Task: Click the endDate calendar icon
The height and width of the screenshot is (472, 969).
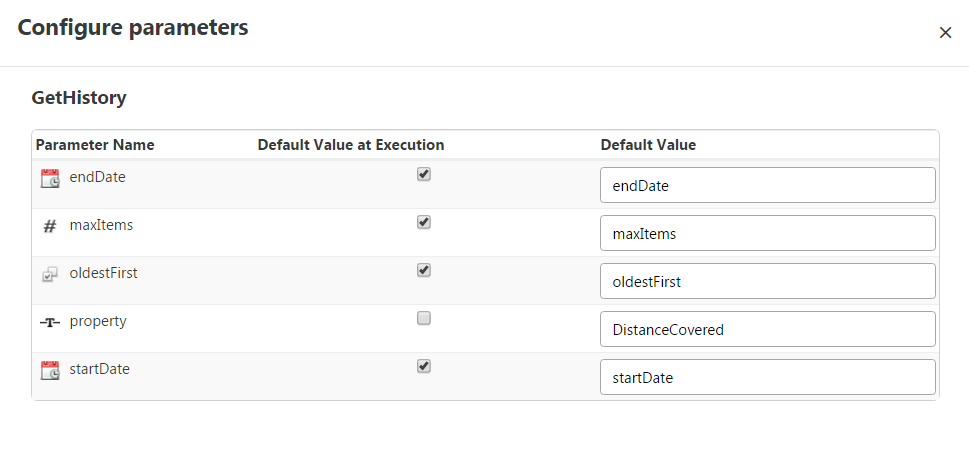Action: (x=50, y=178)
